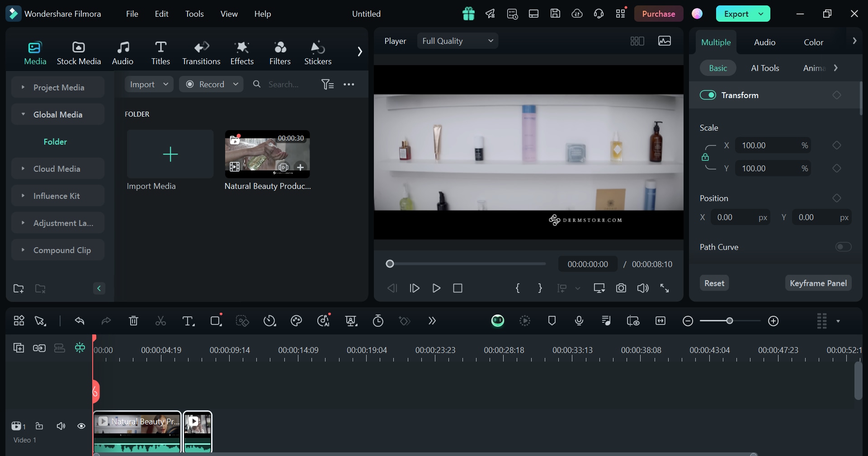This screenshot has width=868, height=456.
Task: Zoom in timeline with plus icon
Action: click(774, 321)
